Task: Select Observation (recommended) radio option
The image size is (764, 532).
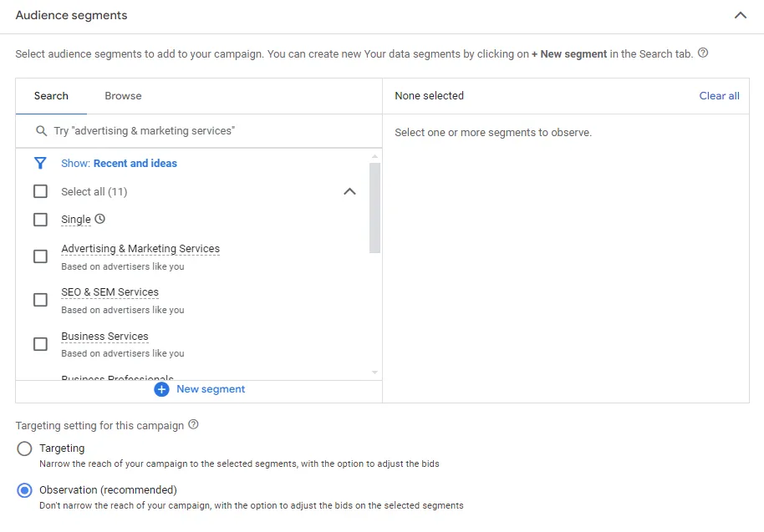Action: click(x=25, y=490)
